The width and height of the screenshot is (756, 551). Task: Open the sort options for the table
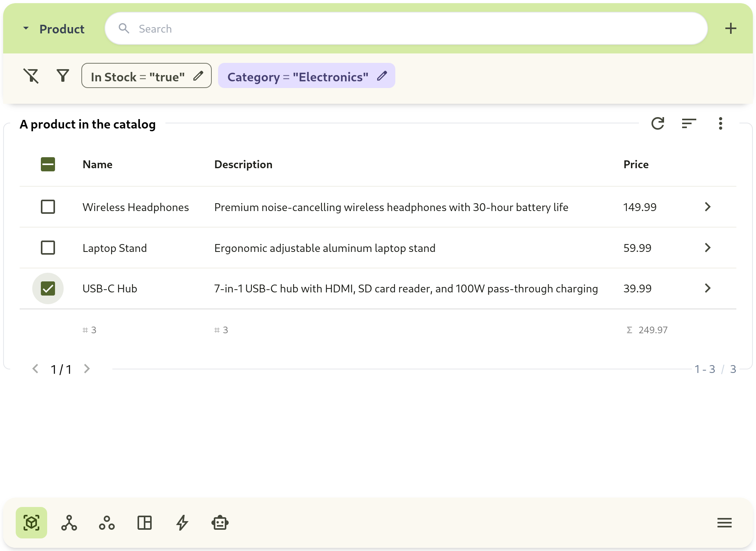coord(689,123)
